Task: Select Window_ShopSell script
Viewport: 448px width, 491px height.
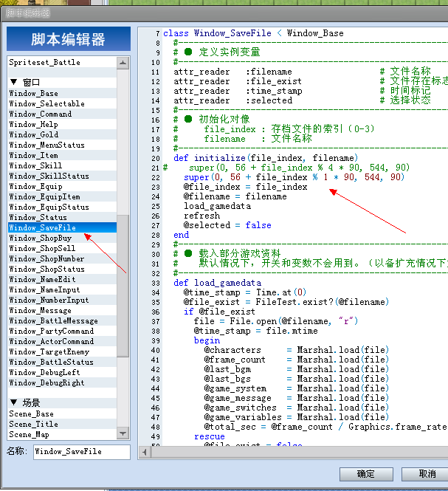Action: 62,248
